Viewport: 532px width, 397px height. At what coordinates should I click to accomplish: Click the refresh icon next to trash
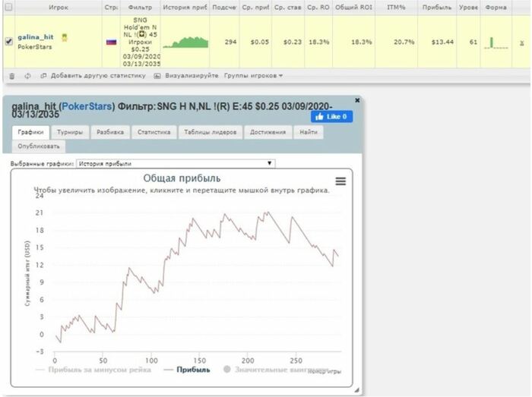tap(27, 76)
